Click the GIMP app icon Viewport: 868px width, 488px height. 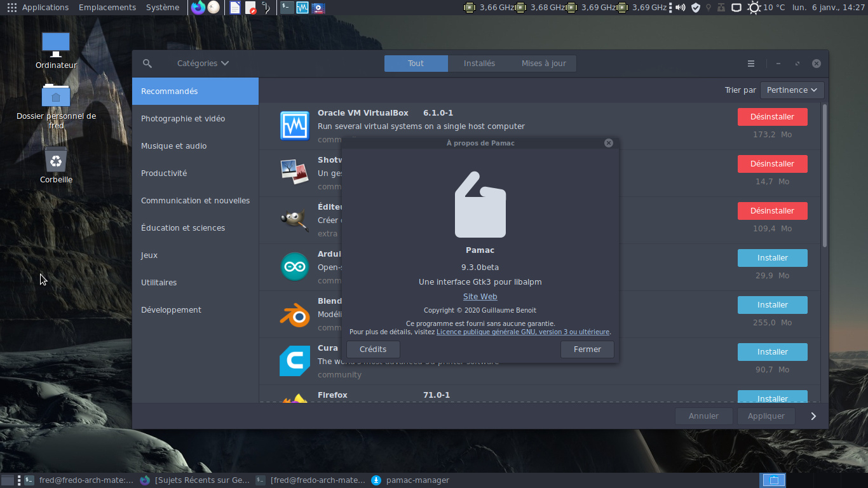(x=295, y=219)
